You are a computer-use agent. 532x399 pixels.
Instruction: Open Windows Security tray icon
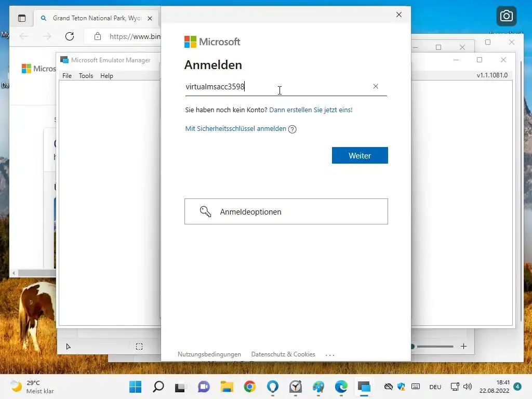click(402, 387)
